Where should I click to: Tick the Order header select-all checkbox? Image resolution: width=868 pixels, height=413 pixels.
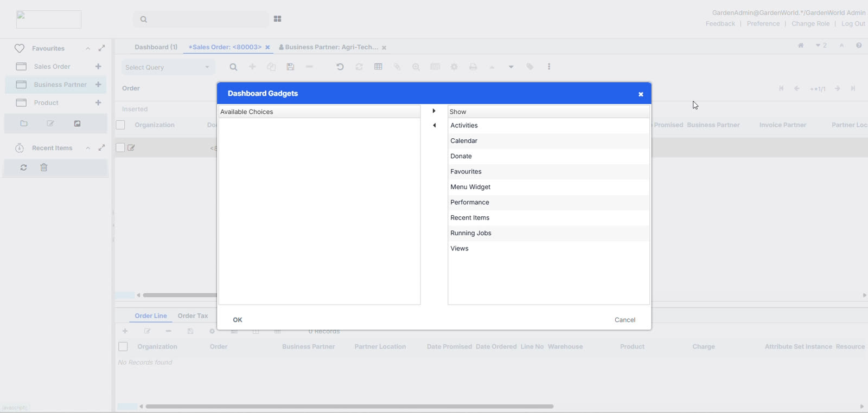tap(120, 125)
